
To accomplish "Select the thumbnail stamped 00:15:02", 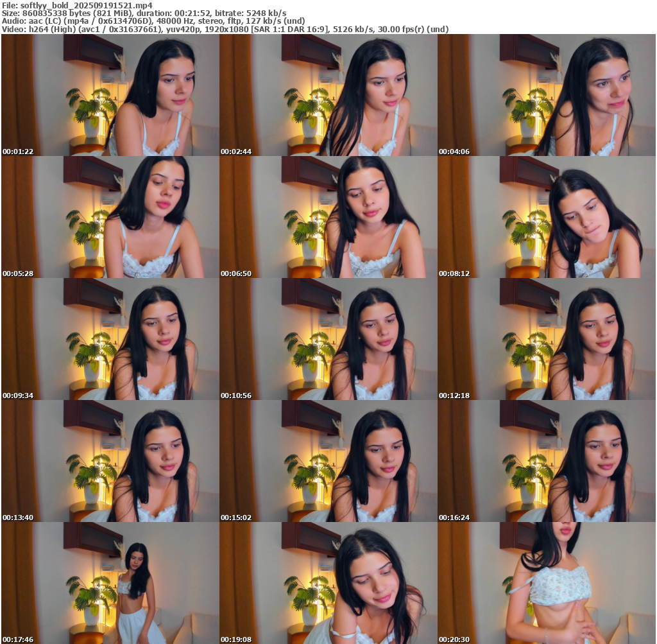I will coord(328,461).
